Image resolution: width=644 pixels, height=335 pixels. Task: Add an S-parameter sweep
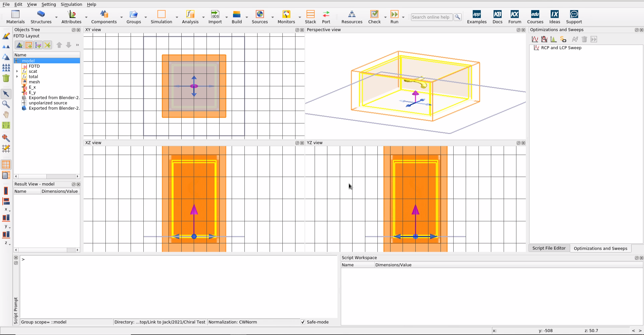[563, 39]
